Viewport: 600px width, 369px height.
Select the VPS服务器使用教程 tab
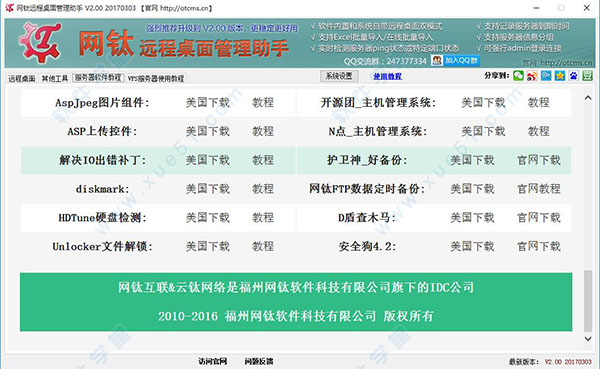click(x=156, y=78)
